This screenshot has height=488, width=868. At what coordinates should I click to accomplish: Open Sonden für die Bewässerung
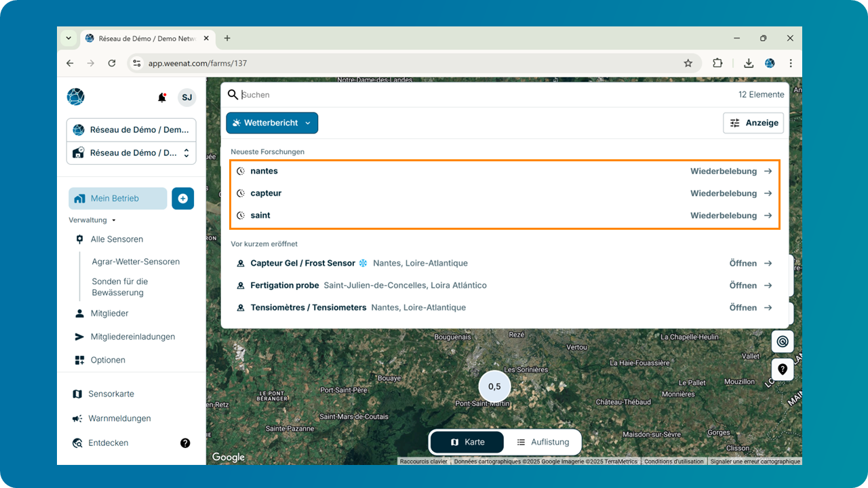coord(120,287)
